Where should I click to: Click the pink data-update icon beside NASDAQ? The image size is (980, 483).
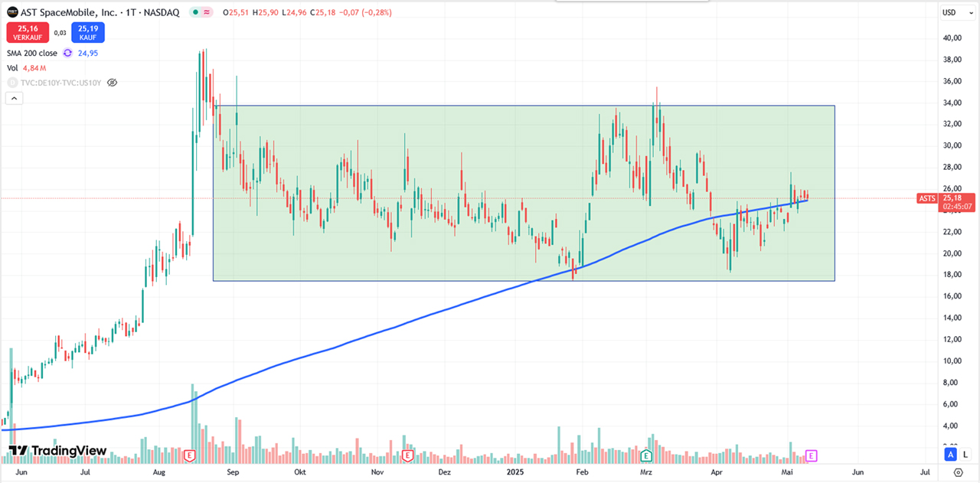click(x=207, y=12)
